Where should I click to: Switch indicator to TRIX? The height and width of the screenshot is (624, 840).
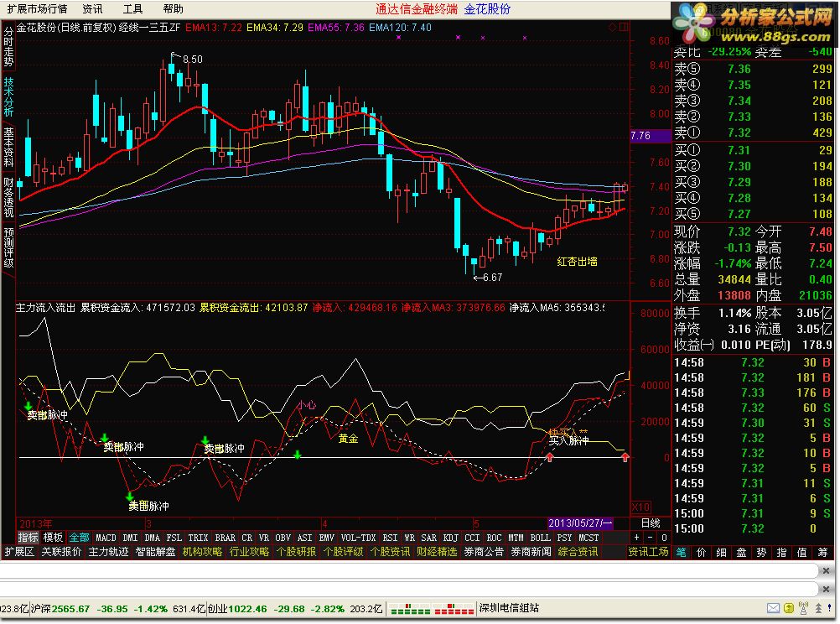198,537
